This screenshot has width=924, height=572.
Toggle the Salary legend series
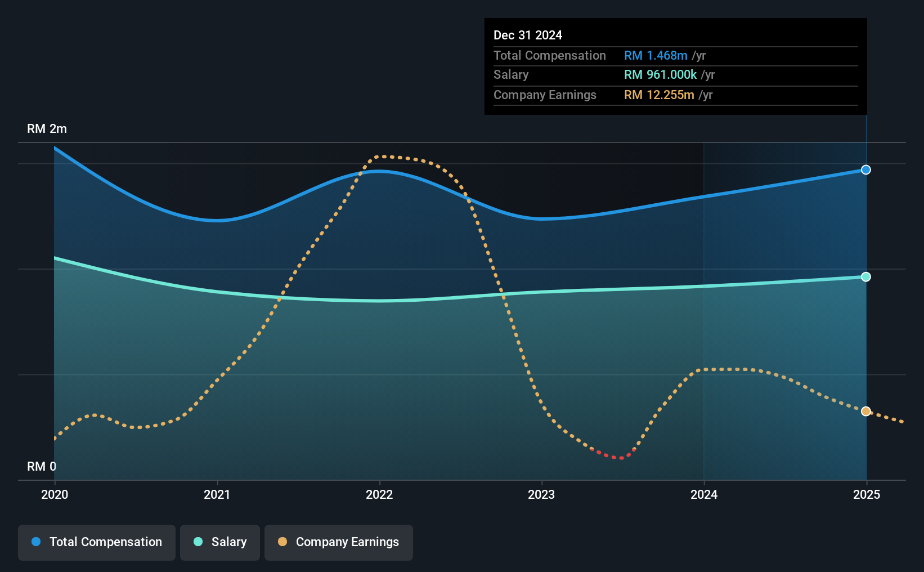[220, 542]
